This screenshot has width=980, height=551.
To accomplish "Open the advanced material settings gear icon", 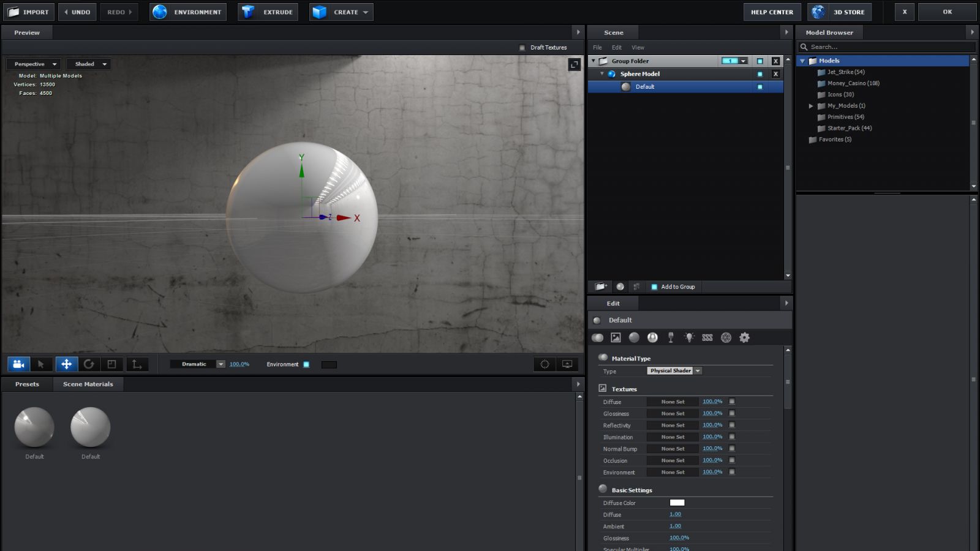I will 744,337.
